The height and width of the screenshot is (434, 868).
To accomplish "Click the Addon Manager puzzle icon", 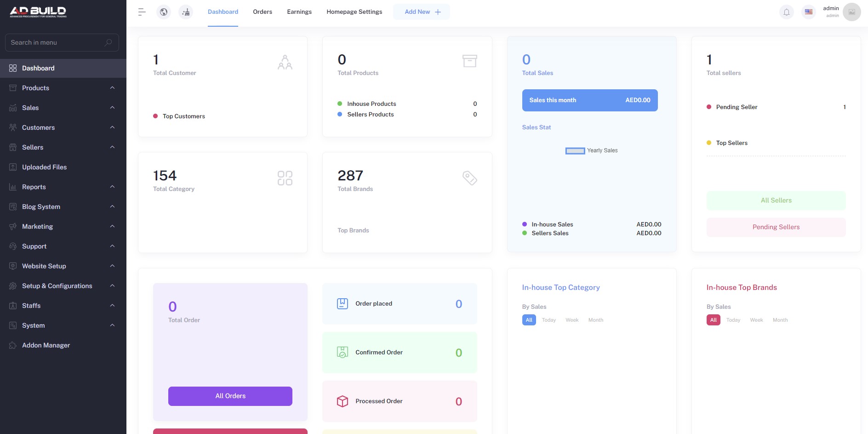I will pos(13,345).
